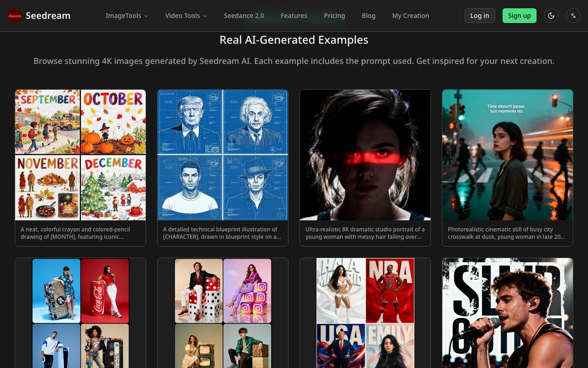Click the prompt 'Ultra-realistic 8K dramatic studio portrait'

365,233
